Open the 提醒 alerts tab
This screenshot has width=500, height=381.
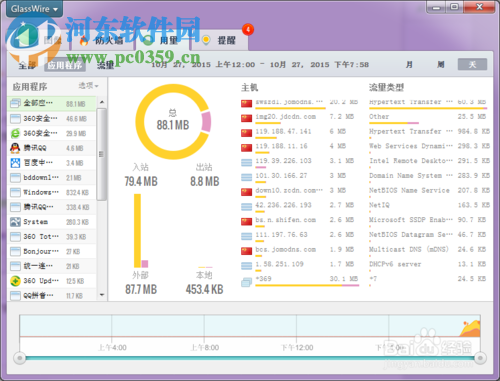tap(219, 41)
